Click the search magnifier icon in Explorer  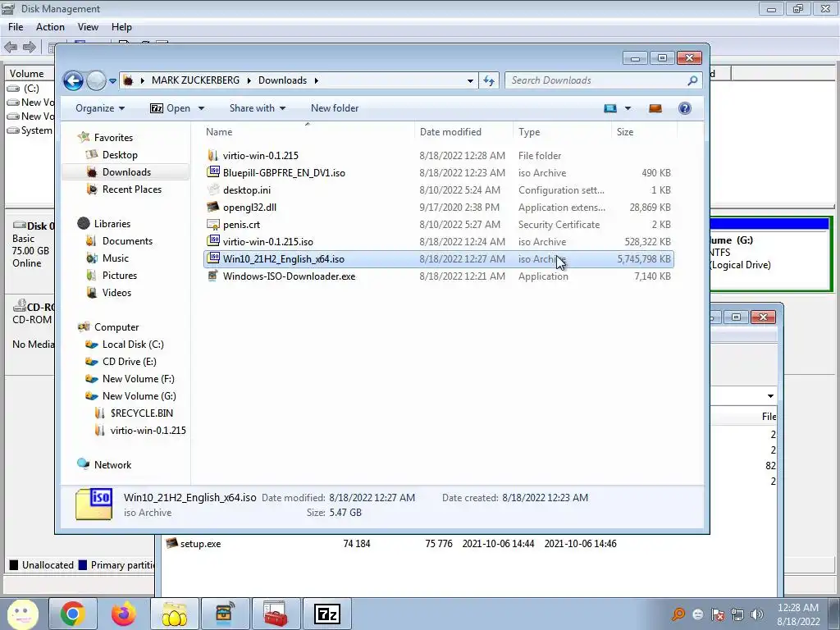692,80
